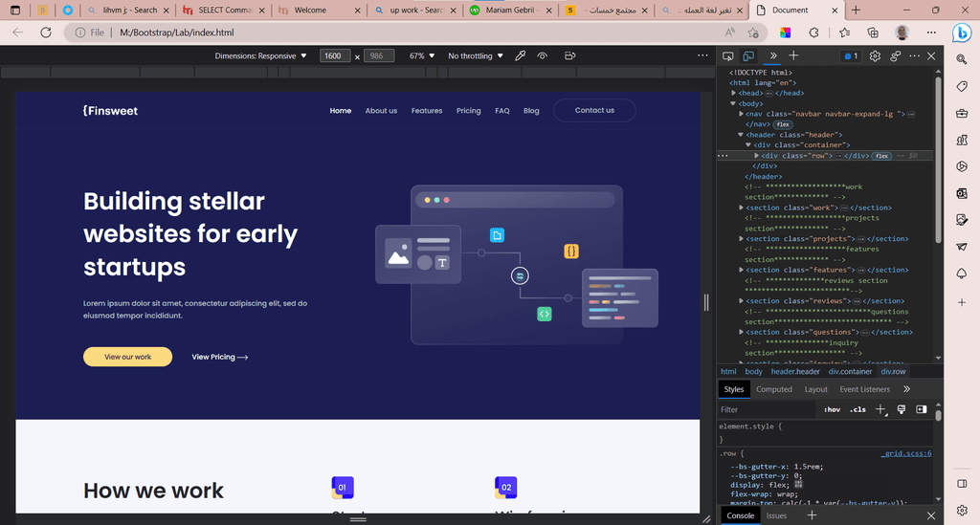
Task: Select header.header in the breadcrumb
Action: click(x=795, y=371)
